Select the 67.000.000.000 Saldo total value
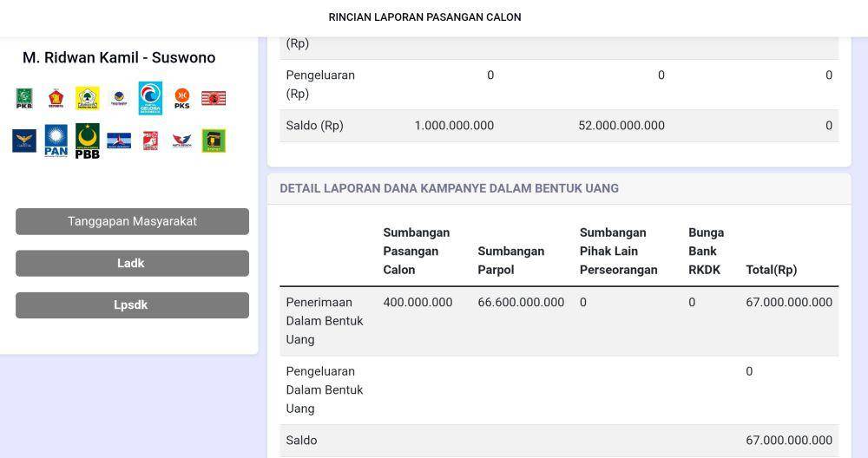 click(789, 441)
